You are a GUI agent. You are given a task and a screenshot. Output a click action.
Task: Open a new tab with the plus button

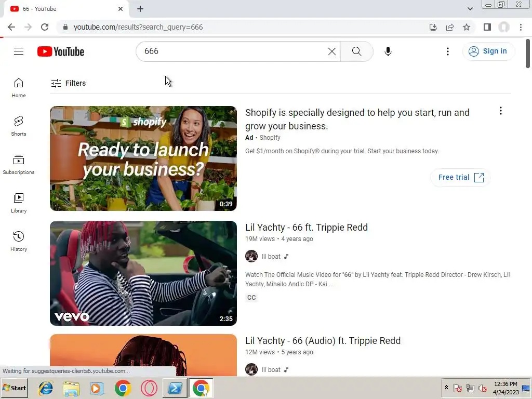click(x=140, y=9)
